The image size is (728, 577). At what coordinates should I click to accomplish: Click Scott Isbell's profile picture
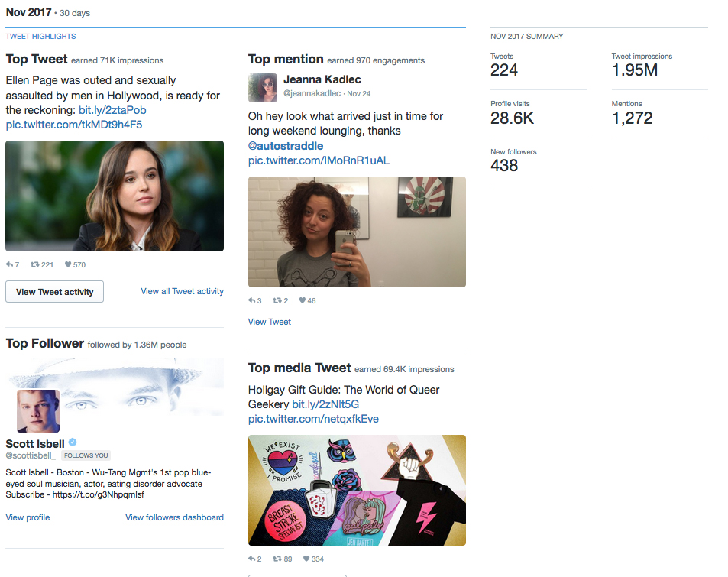click(x=38, y=411)
